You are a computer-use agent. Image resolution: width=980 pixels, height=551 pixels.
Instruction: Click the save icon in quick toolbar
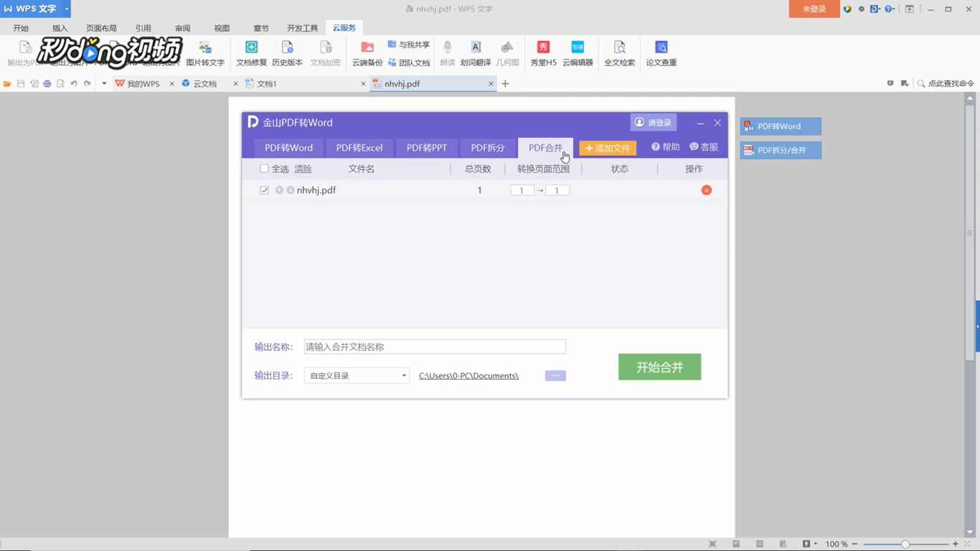[21, 84]
